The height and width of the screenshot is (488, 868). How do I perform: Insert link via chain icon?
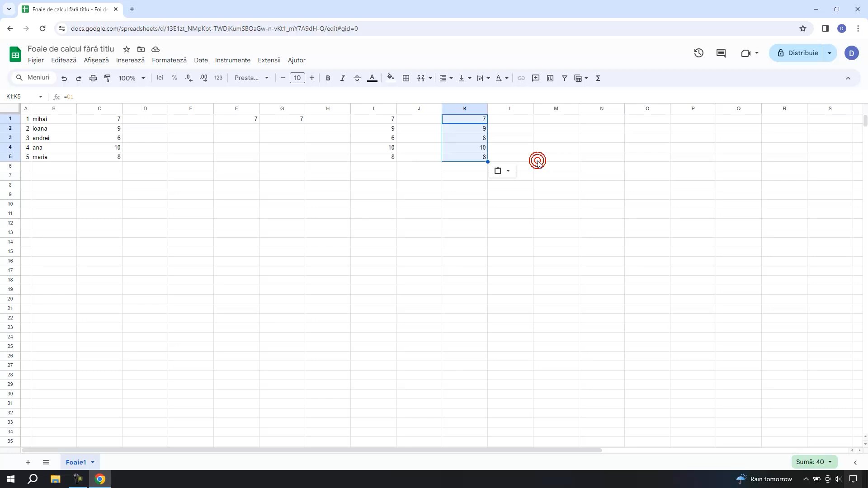(521, 78)
